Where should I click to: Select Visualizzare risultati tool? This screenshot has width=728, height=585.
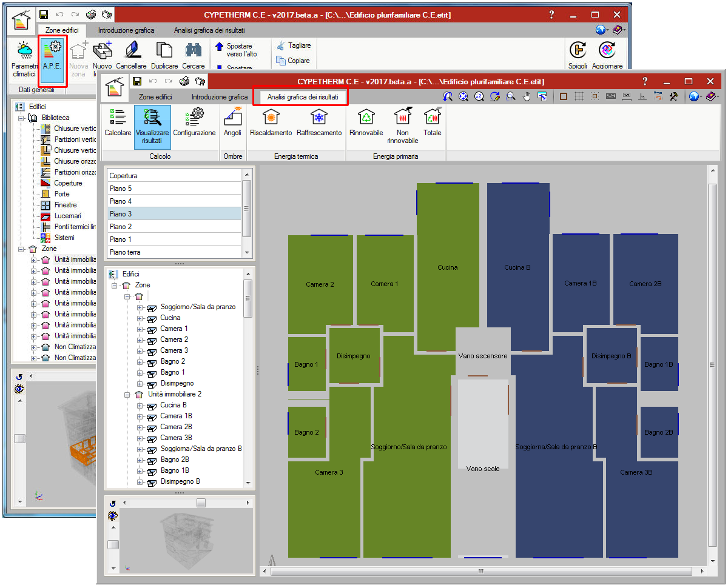point(152,127)
